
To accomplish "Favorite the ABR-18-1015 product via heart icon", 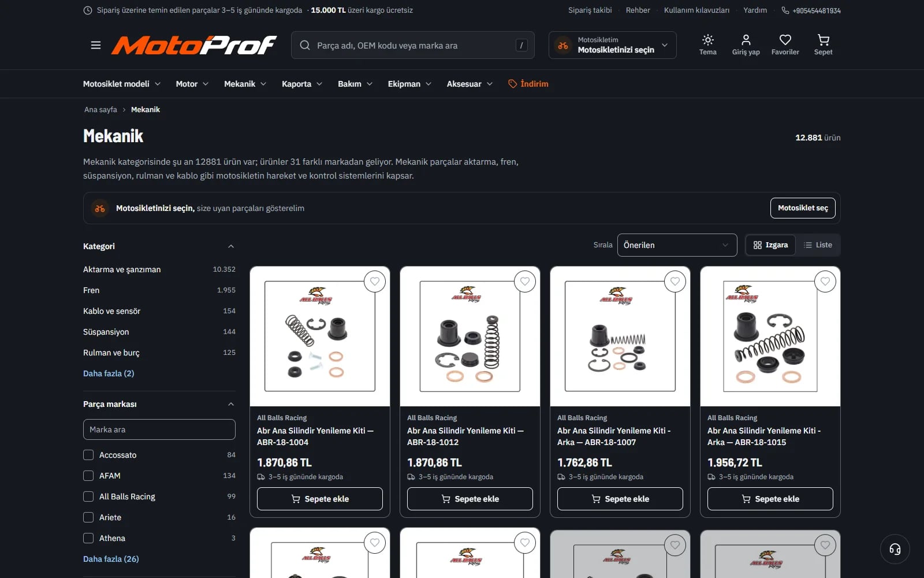I will point(825,281).
